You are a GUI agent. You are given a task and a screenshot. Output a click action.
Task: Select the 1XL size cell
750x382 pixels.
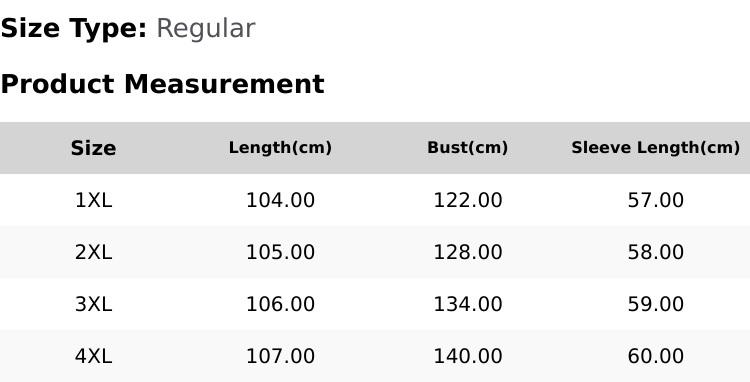[x=93, y=200]
